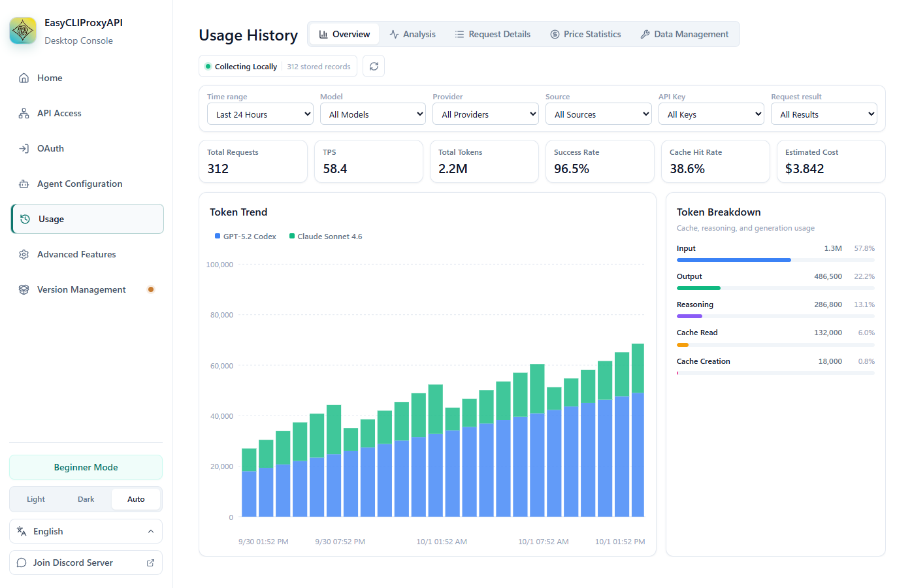The width and height of the screenshot is (912, 588).
Task: Switch theme to Light
Action: coord(36,499)
